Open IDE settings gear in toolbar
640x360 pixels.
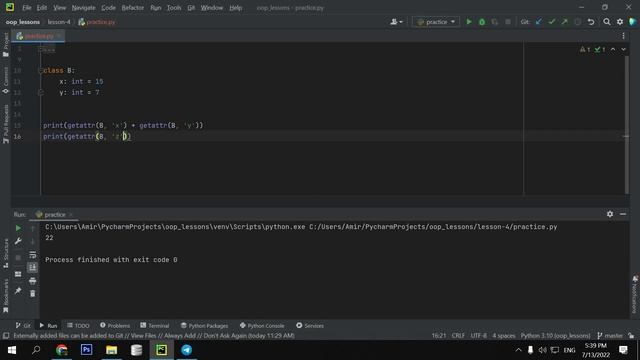620,22
